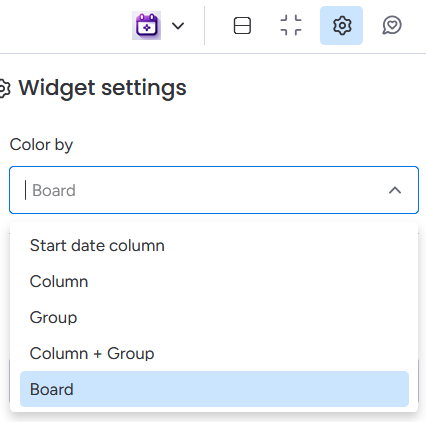
Task: Click the Widget settings heading
Action: tap(102, 88)
